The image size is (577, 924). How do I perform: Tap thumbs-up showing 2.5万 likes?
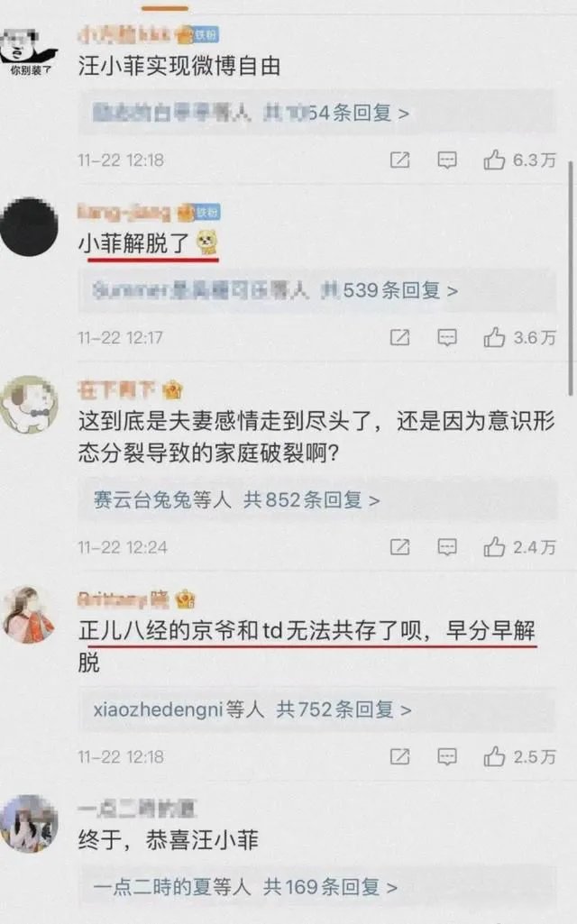coord(494,756)
